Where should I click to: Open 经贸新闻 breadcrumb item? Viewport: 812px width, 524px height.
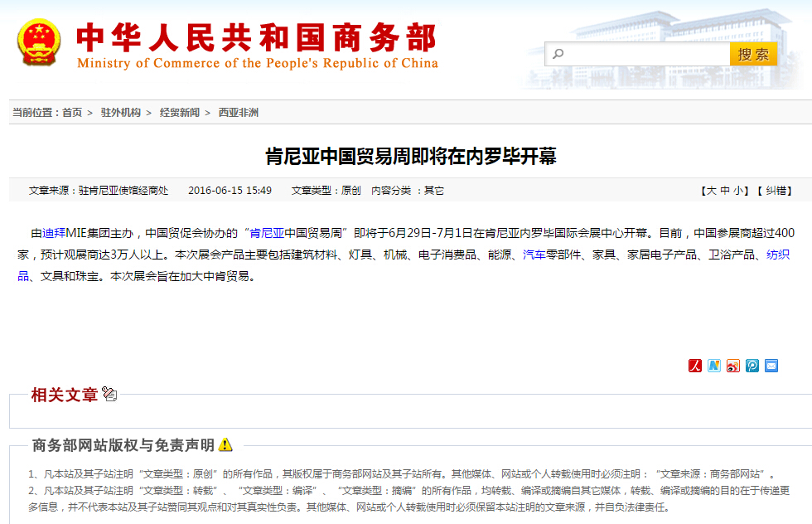[x=180, y=113]
